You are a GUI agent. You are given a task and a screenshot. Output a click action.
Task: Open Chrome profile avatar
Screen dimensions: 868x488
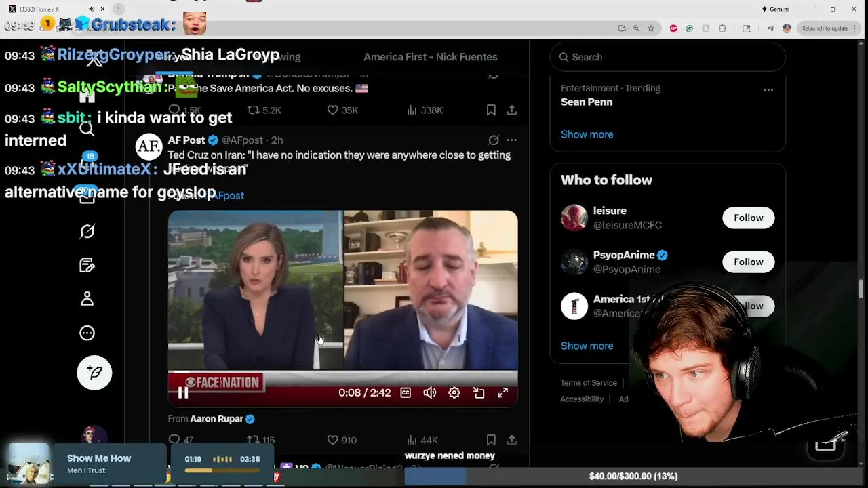point(787,28)
